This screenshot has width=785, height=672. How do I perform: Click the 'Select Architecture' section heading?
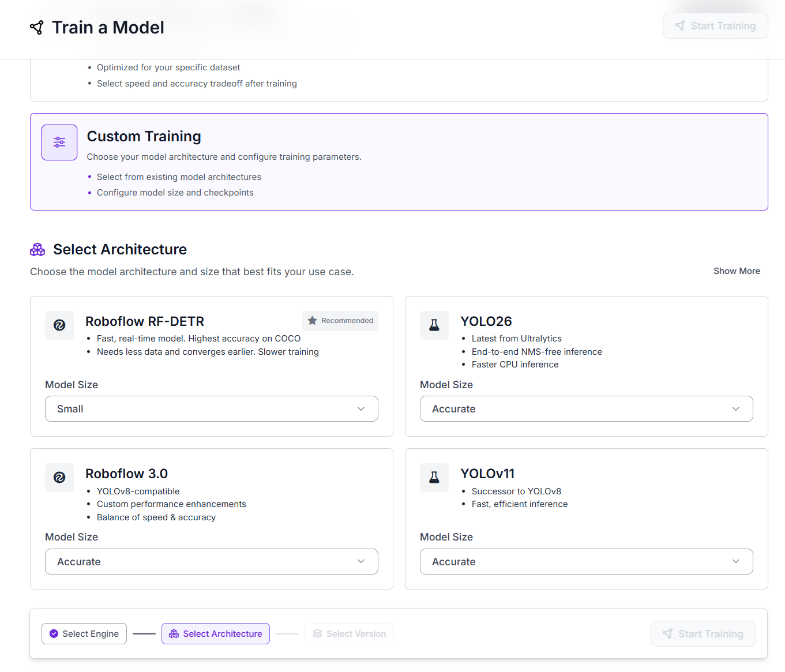coord(120,250)
